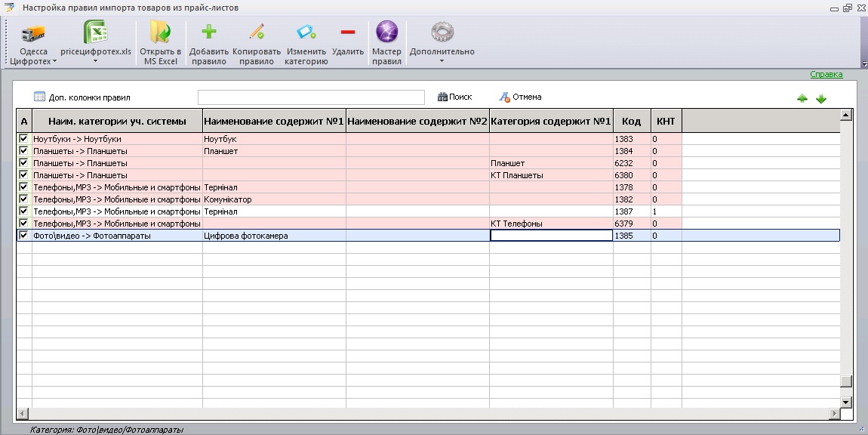Click the active cell in Фотоаппараты row
The height and width of the screenshot is (435, 868).
551,236
